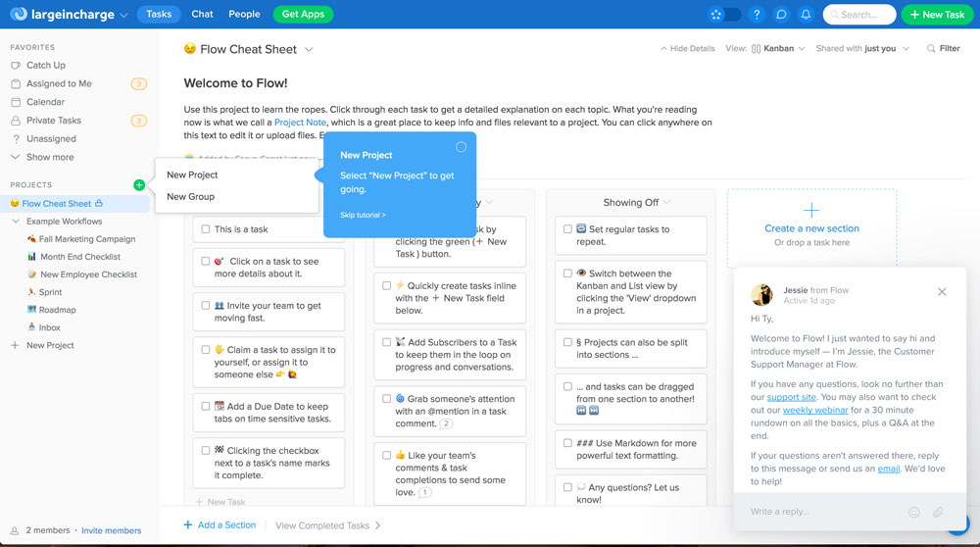Click the Get Apps button
Screen dimensions: 980x547
point(303,15)
